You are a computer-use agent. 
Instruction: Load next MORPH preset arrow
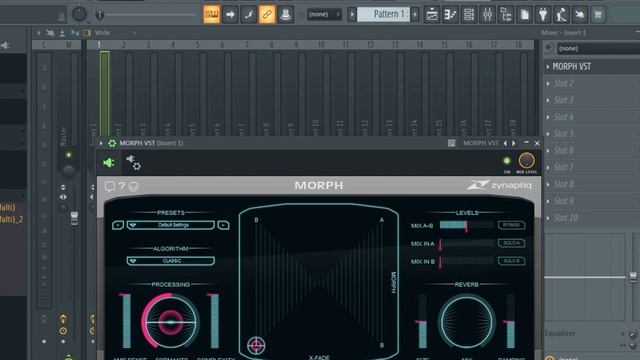tap(224, 225)
